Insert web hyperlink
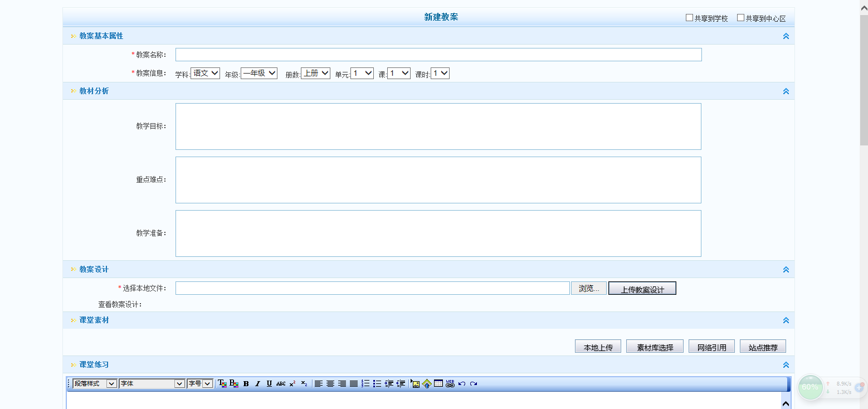 pyautogui.click(x=450, y=383)
